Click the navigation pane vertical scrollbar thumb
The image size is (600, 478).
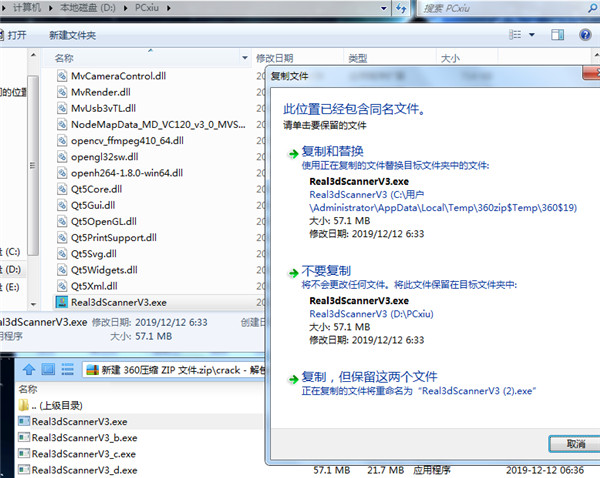tap(33, 165)
